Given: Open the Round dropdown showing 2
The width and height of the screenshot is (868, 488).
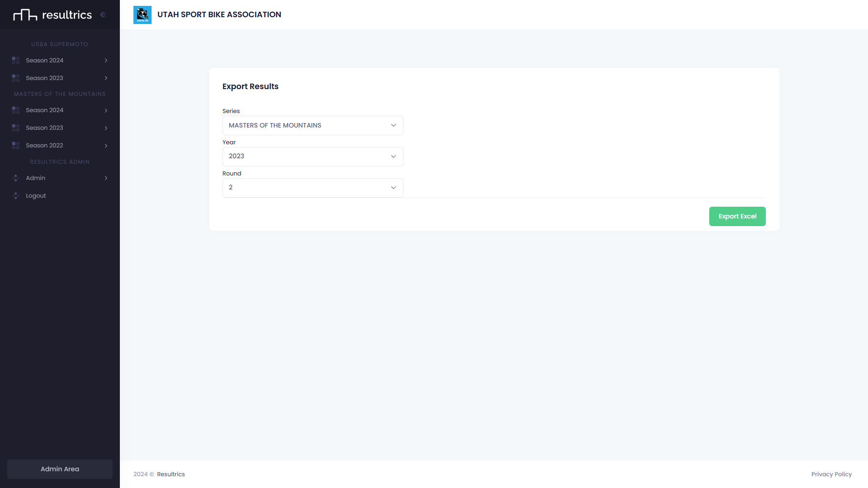Looking at the screenshot, I should click(x=313, y=188).
